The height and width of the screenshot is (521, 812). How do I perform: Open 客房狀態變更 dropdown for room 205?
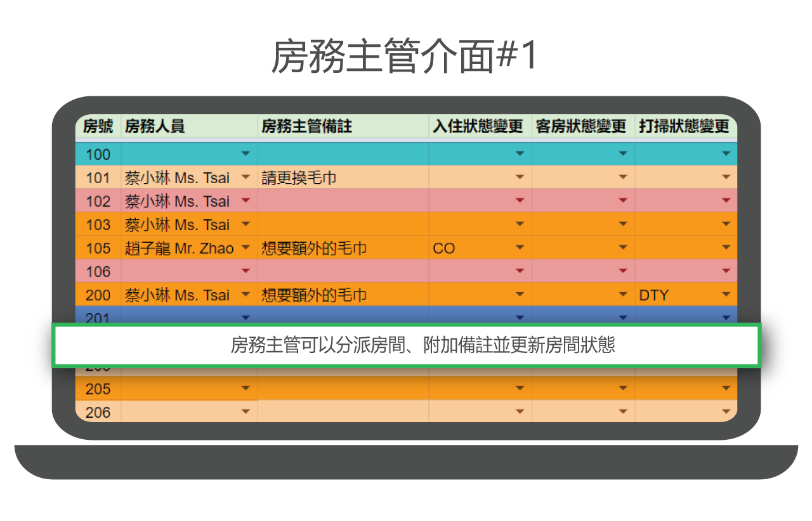(x=623, y=389)
